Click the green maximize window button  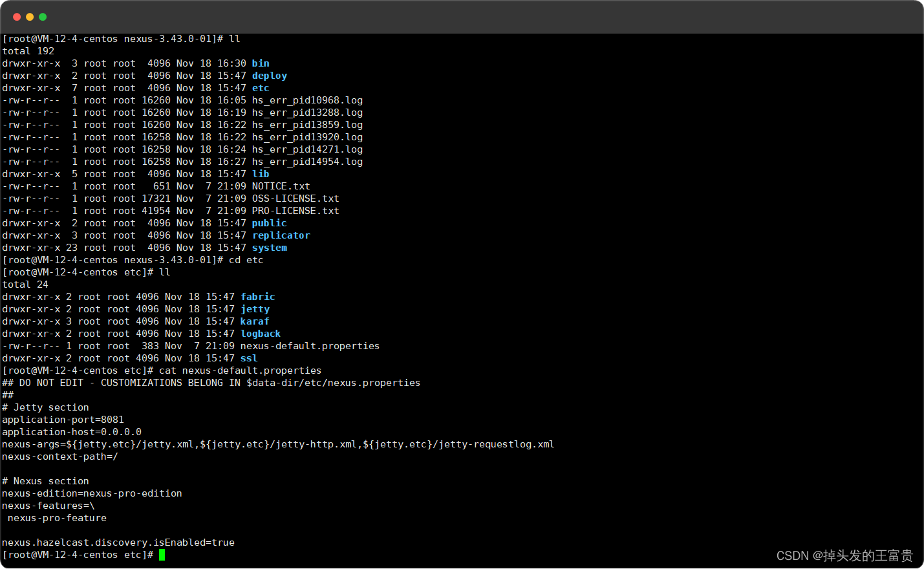tap(43, 17)
